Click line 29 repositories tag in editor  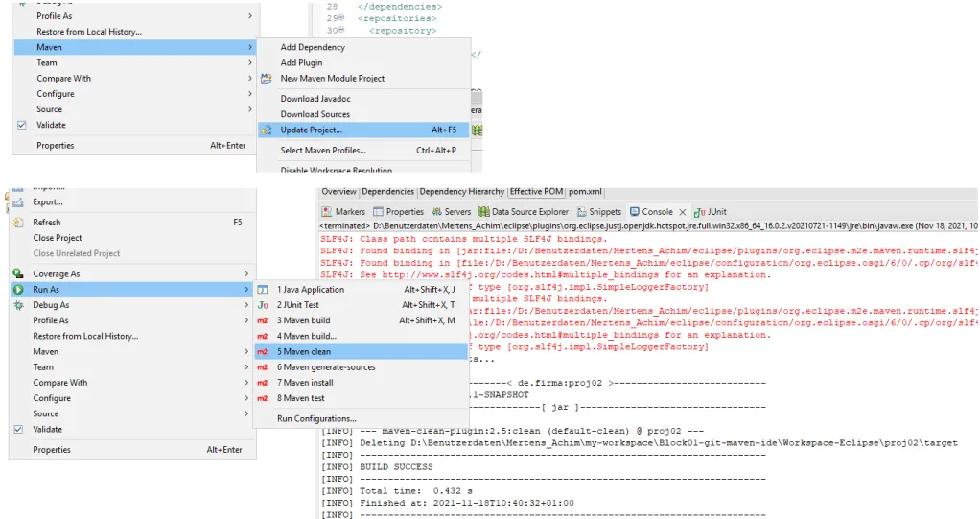pos(397,19)
